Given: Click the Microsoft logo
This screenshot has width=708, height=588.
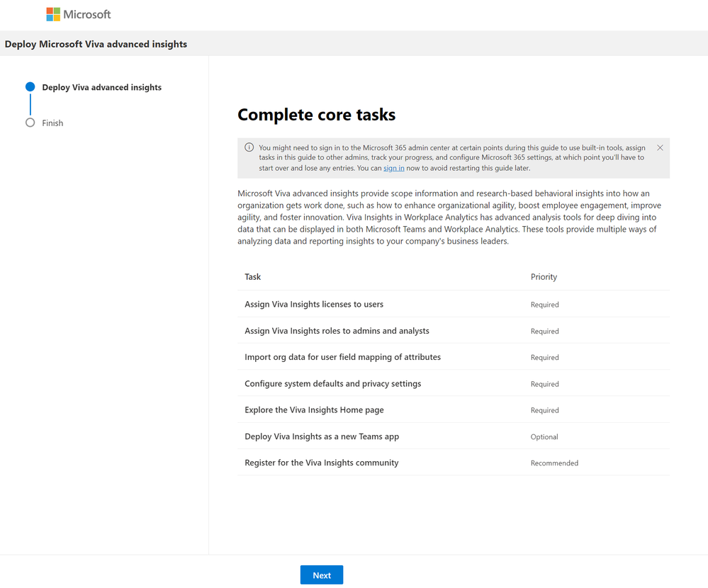Looking at the screenshot, I should point(79,14).
